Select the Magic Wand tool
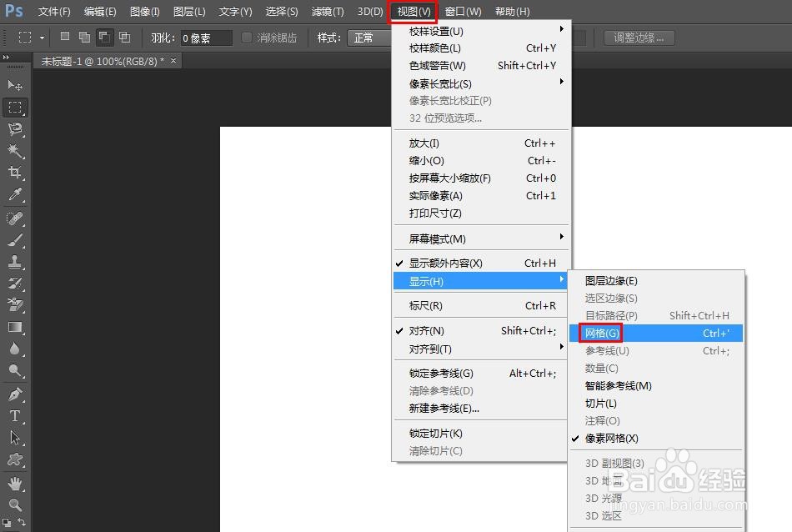792x532 pixels. (15, 151)
